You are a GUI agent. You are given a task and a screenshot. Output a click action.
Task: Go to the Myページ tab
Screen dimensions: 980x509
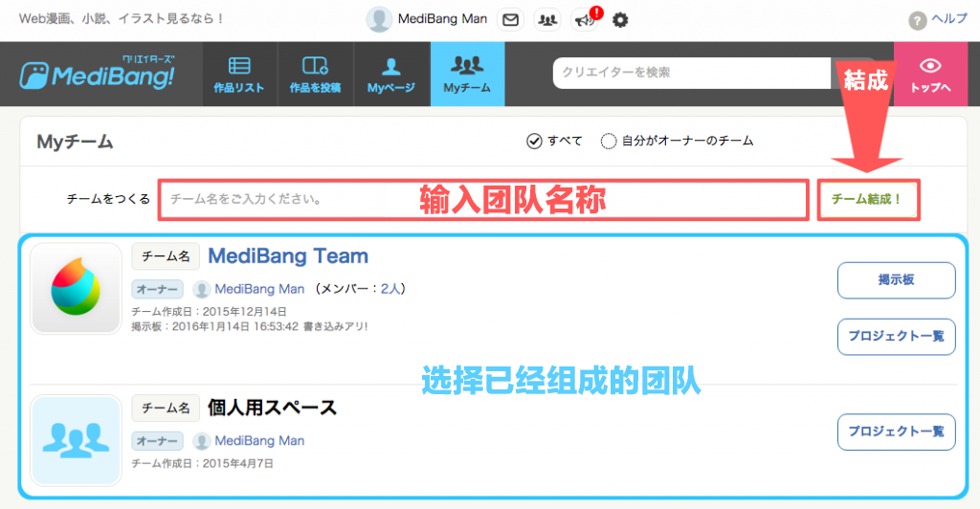coord(391,75)
